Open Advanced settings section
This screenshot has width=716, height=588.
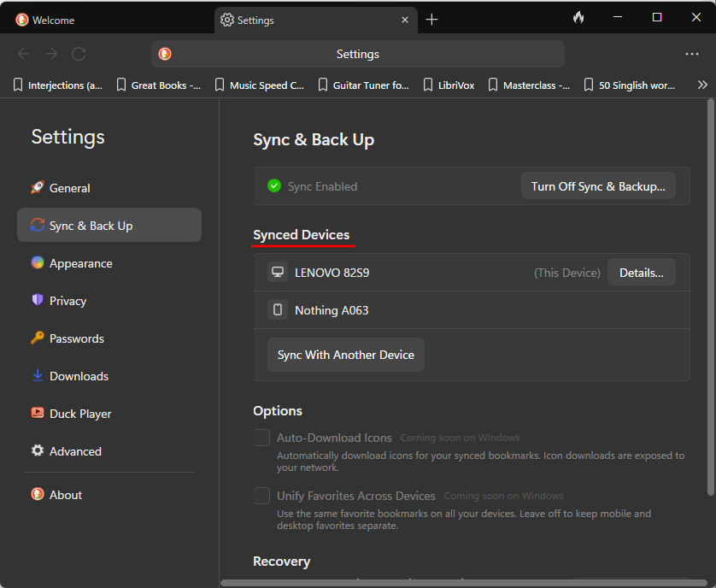109,451
